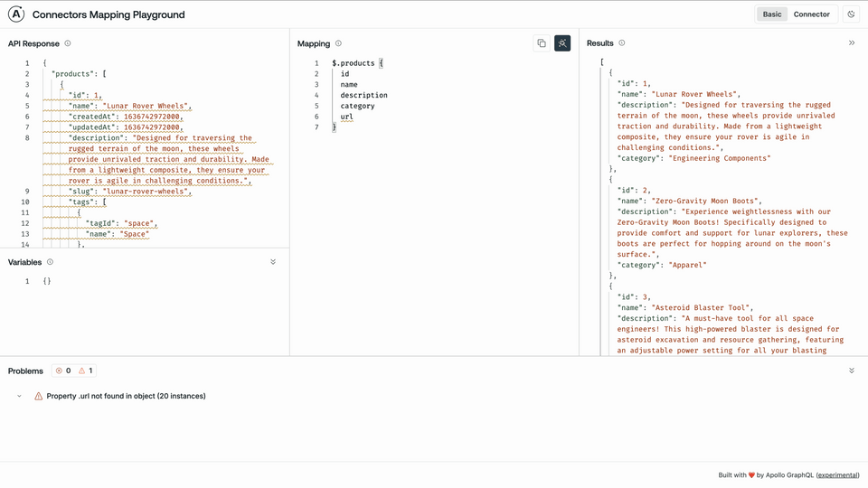
Task: Click the warning triangle on .url problem
Action: (38, 396)
